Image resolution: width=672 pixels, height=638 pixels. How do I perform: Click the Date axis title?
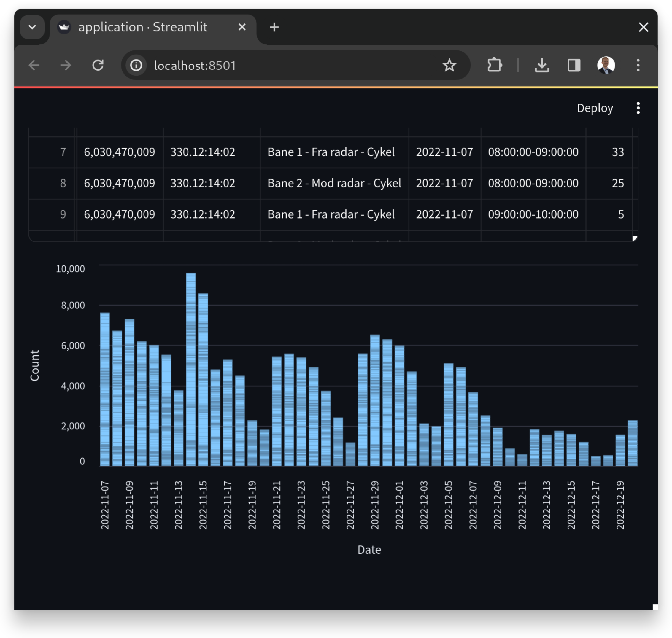coord(369,550)
